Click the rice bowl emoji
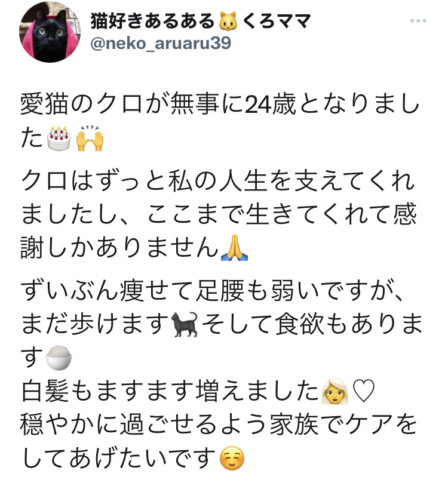 59,358
